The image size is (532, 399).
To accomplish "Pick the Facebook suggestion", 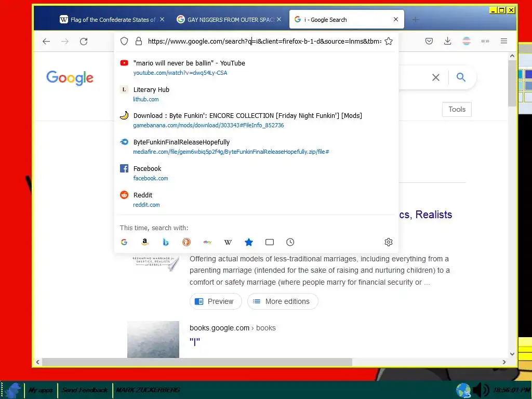I will pos(256,173).
